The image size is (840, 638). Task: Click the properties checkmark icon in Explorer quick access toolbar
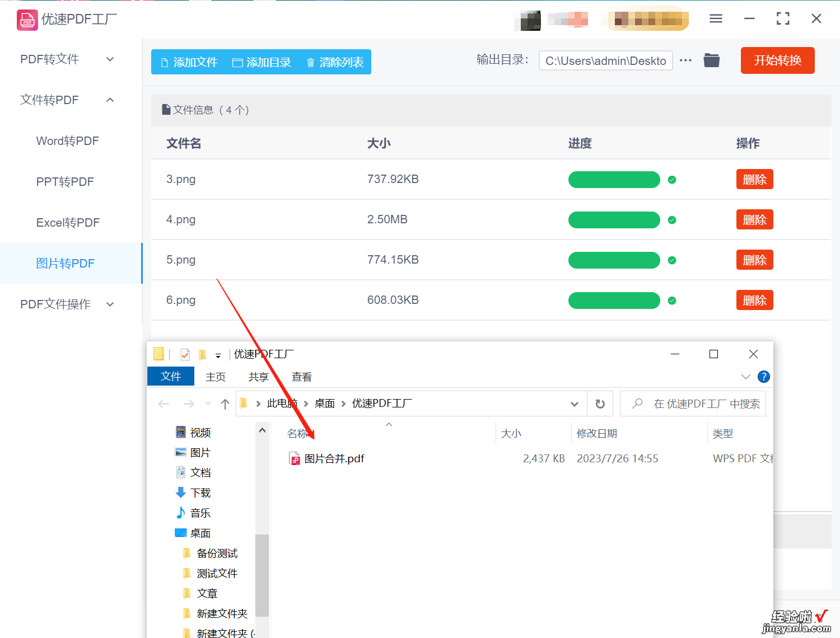[x=185, y=354]
